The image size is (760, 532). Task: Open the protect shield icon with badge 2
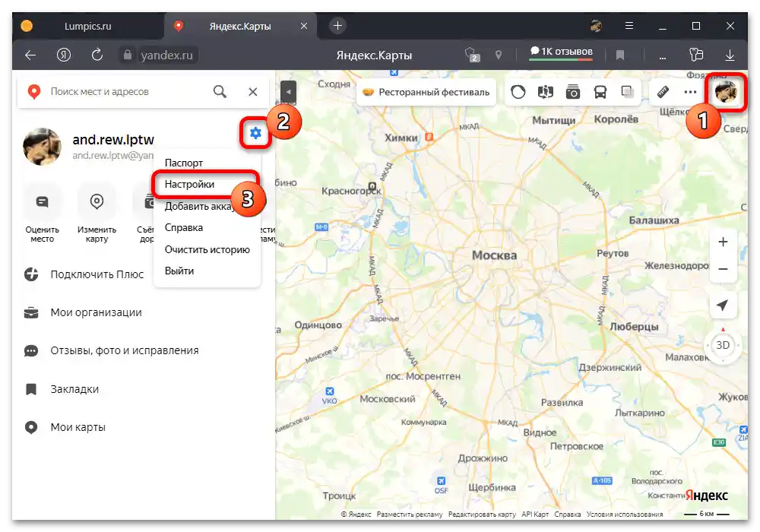point(472,55)
